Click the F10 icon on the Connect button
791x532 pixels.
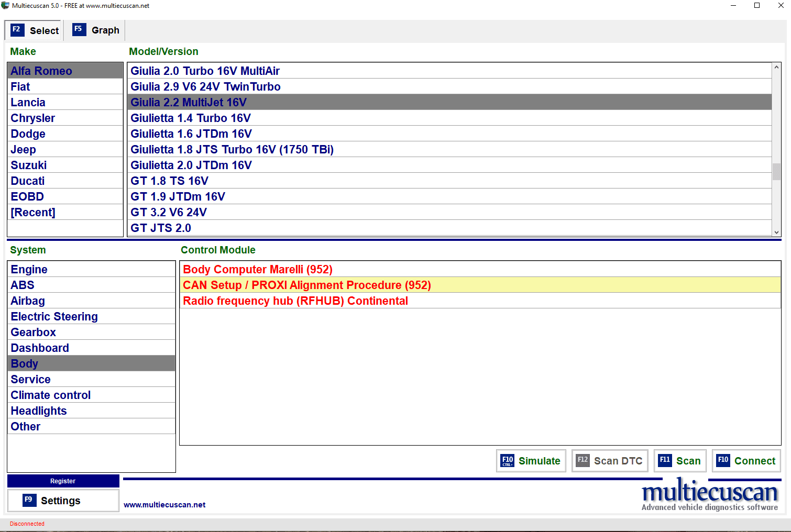[723, 460]
